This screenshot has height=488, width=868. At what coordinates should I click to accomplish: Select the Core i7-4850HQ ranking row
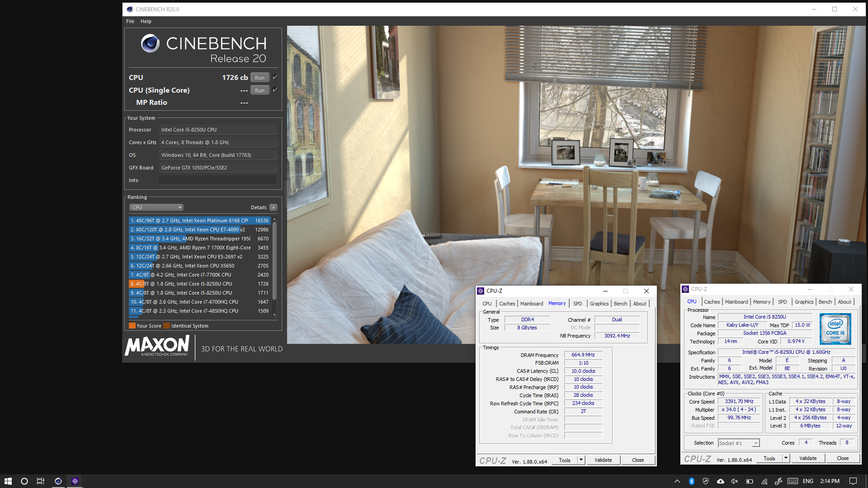click(x=199, y=311)
